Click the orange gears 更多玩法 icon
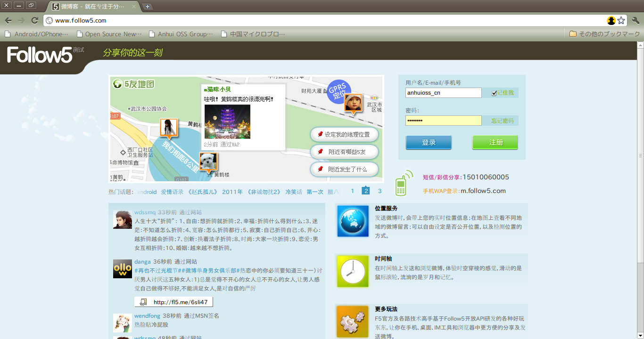644x339 pixels. click(x=353, y=322)
